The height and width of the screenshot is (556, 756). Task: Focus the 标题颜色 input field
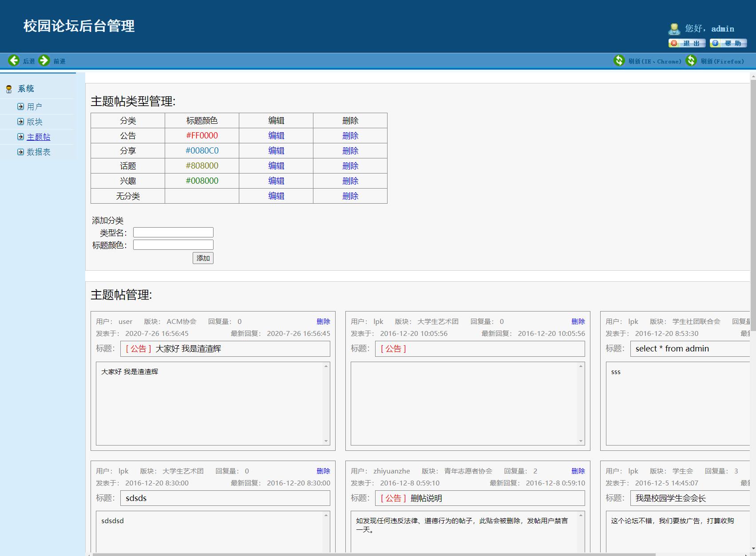click(173, 245)
